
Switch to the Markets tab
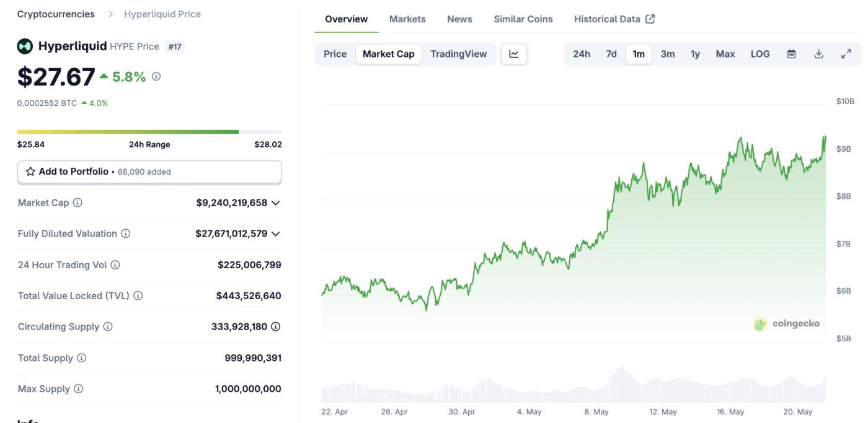[407, 19]
